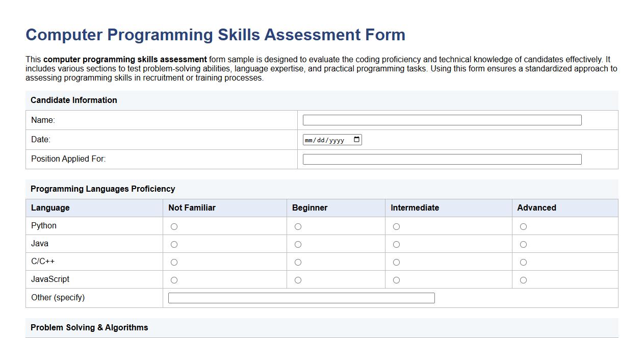Select Beginner level for C/C++
The height and width of the screenshot is (338, 644).
tap(298, 262)
